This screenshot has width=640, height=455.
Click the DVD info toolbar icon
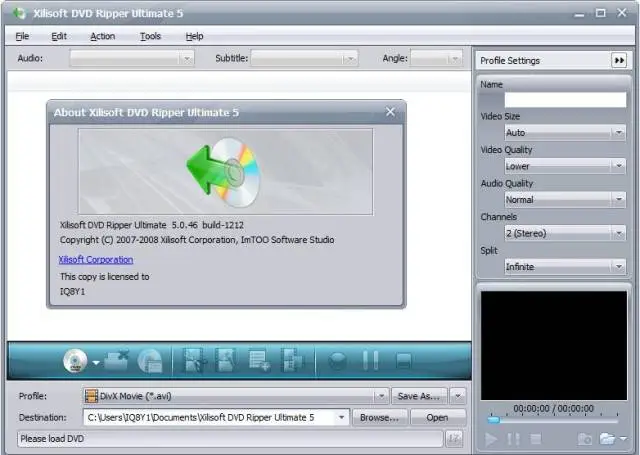(x=150, y=361)
